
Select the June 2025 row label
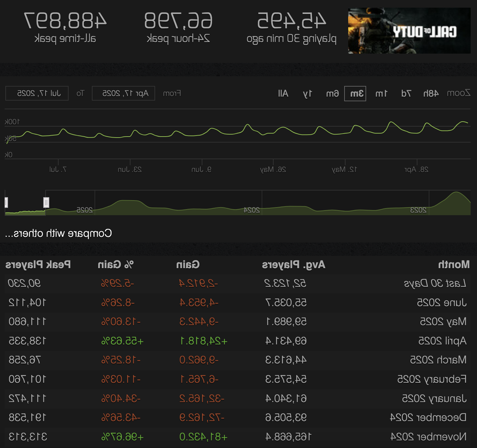click(x=442, y=303)
